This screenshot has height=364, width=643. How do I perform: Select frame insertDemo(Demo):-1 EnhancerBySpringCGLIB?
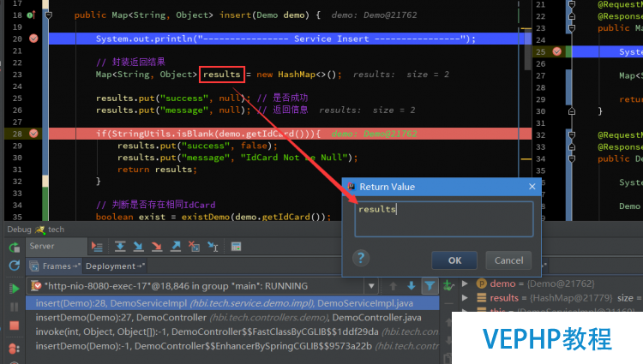pos(232,346)
